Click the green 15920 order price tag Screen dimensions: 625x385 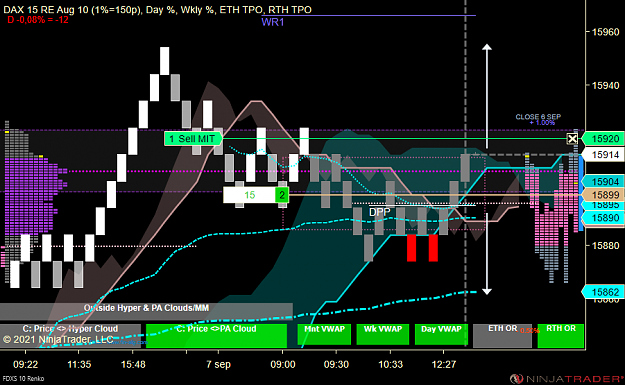click(604, 139)
